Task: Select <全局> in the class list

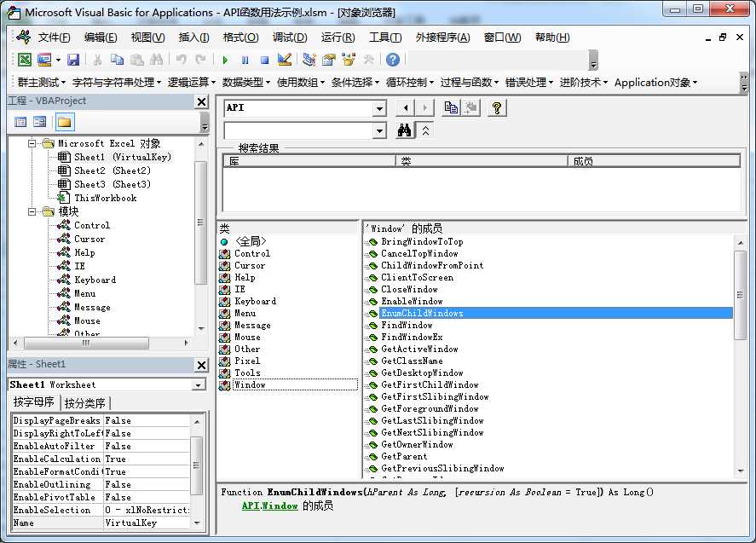Action: (x=251, y=241)
